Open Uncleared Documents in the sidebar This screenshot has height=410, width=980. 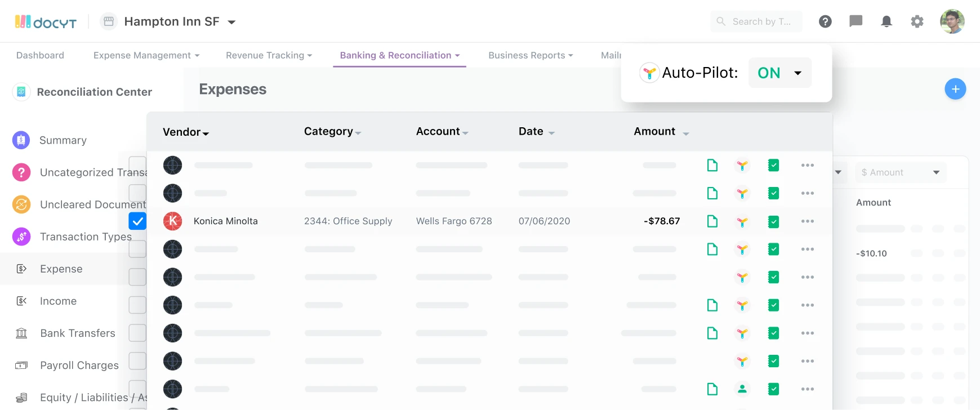pyautogui.click(x=93, y=204)
